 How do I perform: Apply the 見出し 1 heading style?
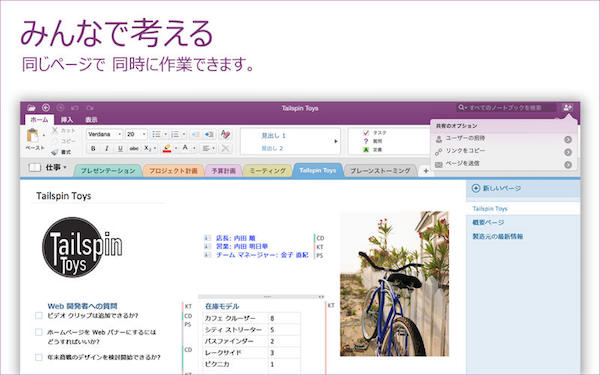(273, 135)
